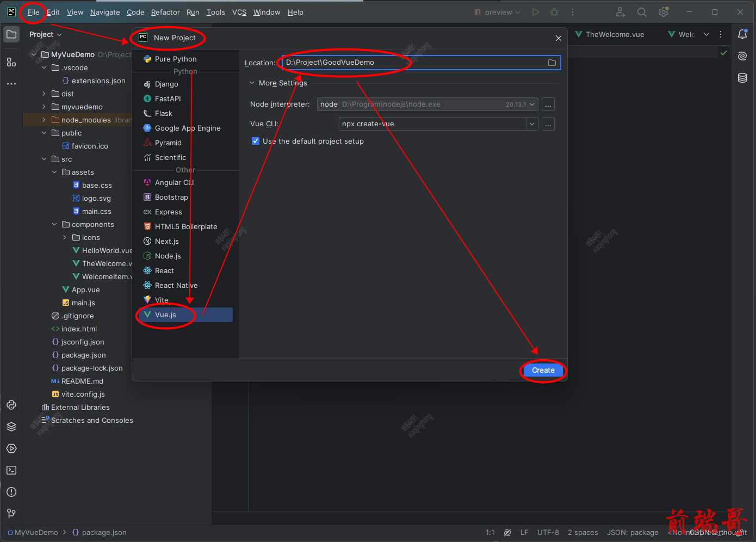Open the Problems tool window icon
Screen dimensions: 756x542
pos(11,492)
